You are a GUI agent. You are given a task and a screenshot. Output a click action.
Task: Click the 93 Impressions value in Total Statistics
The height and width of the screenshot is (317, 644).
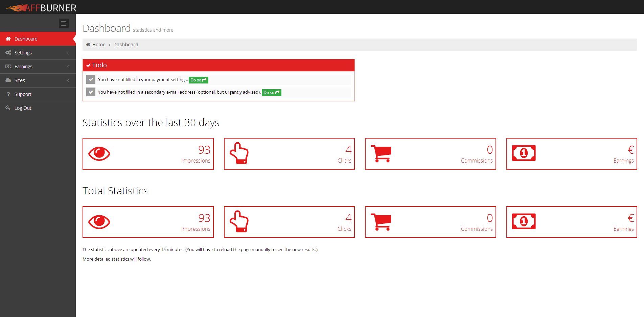204,218
